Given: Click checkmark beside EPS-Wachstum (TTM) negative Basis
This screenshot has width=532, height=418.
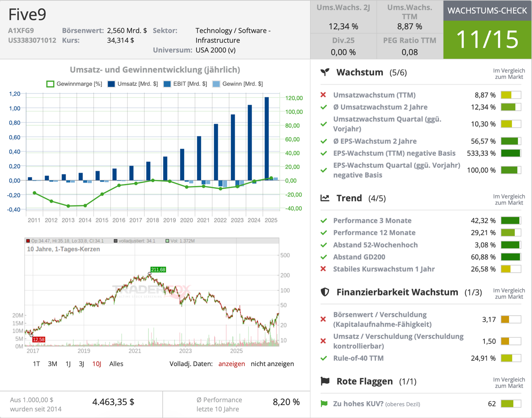Looking at the screenshot, I should pyautogui.click(x=324, y=153).
